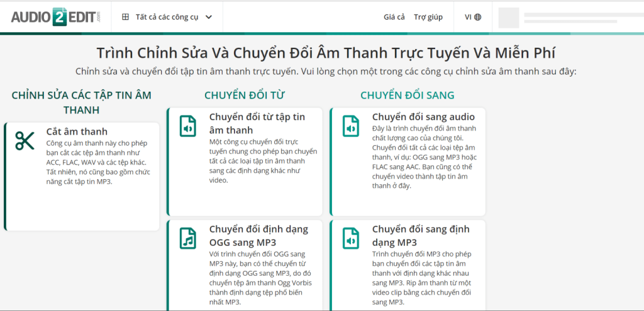Click the main title Trình Chỉnh Sửa Và Chuyển Đổi Âm Thanh
Viewport: 644px width, 311px height.
326,53
